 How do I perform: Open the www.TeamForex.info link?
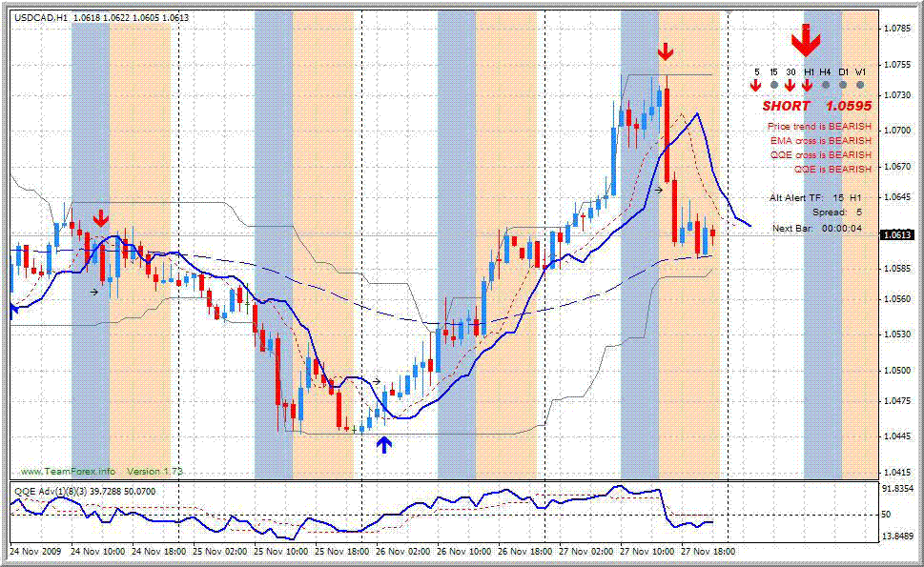tap(69, 470)
